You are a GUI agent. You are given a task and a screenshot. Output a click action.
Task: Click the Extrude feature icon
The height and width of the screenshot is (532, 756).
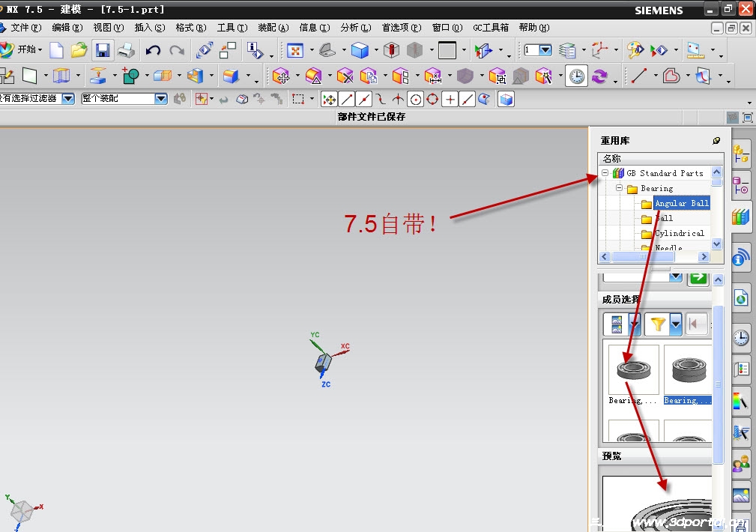click(98, 76)
